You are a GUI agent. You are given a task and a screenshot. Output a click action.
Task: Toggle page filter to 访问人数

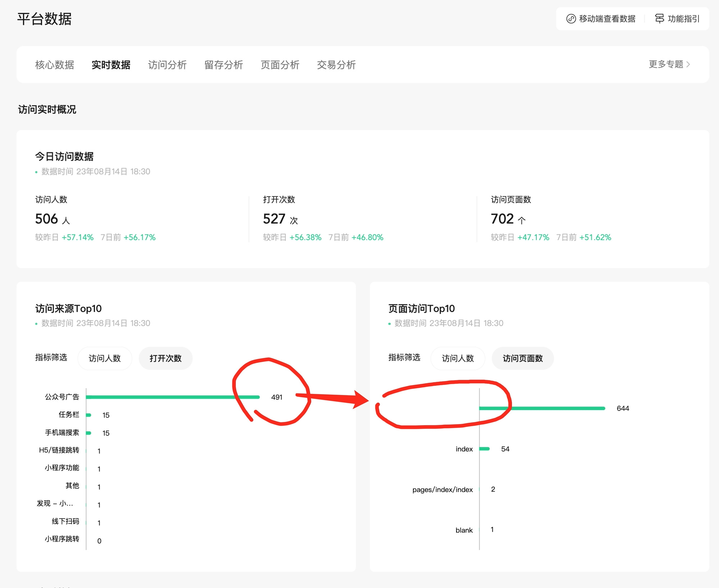(458, 358)
